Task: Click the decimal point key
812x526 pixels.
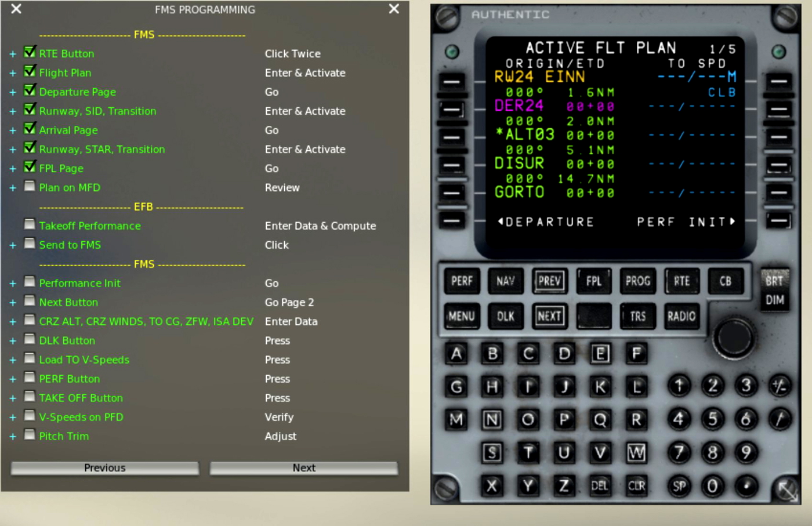Action: pos(746,486)
